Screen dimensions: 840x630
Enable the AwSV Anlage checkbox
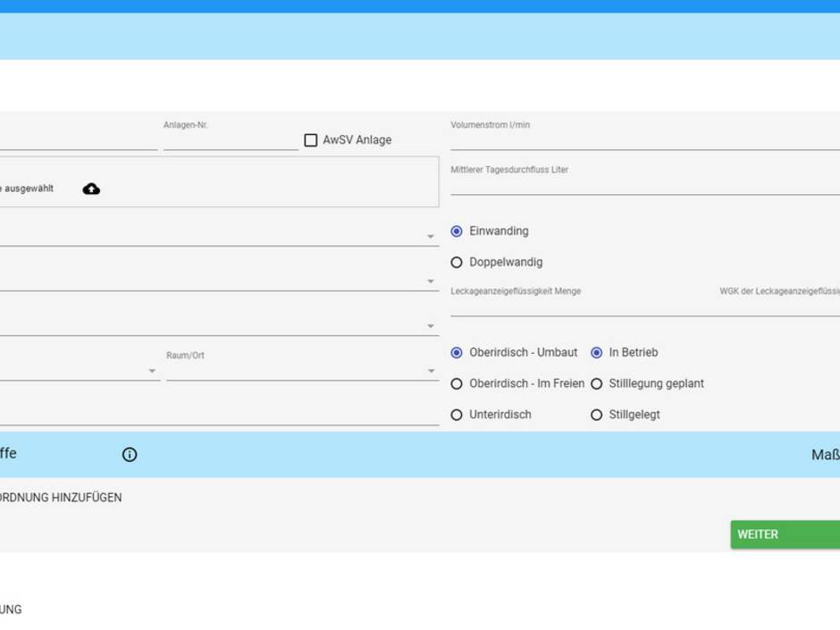click(x=311, y=140)
